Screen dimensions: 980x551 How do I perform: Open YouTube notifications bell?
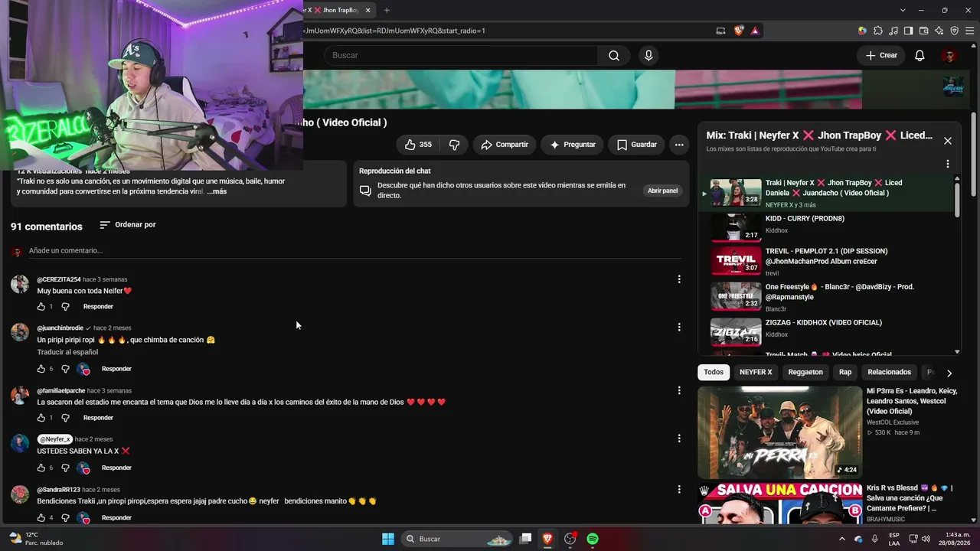pyautogui.click(x=920, y=55)
